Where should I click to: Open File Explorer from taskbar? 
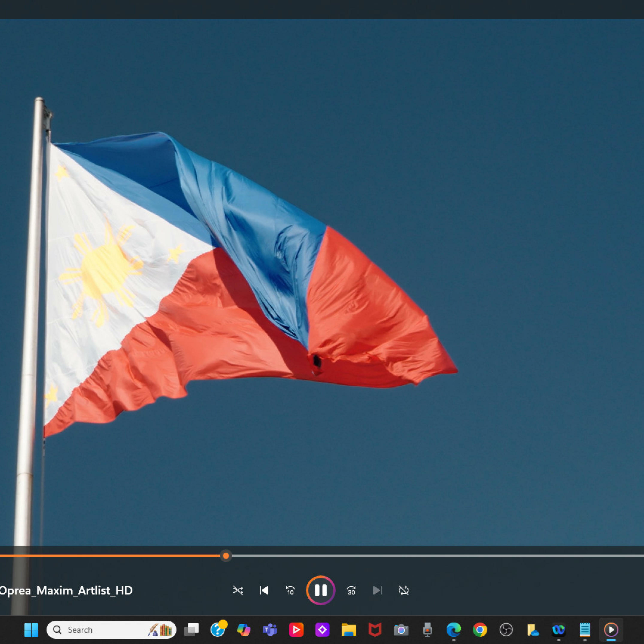[x=349, y=630]
